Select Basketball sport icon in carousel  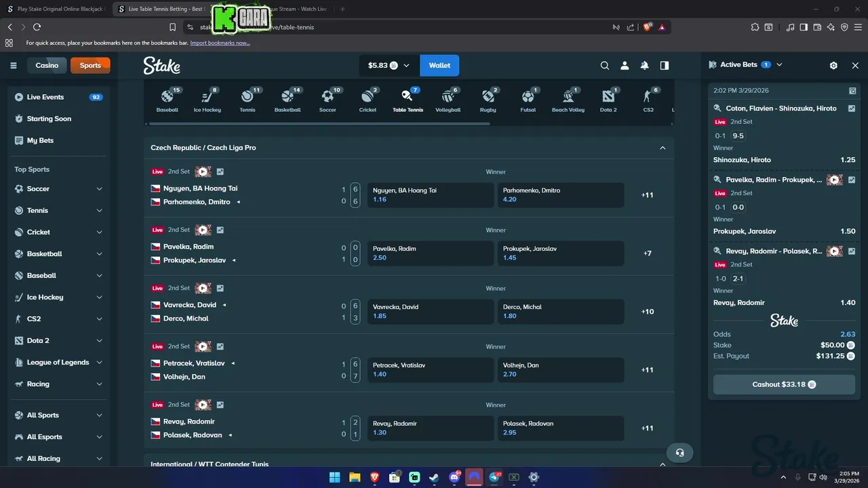point(288,100)
